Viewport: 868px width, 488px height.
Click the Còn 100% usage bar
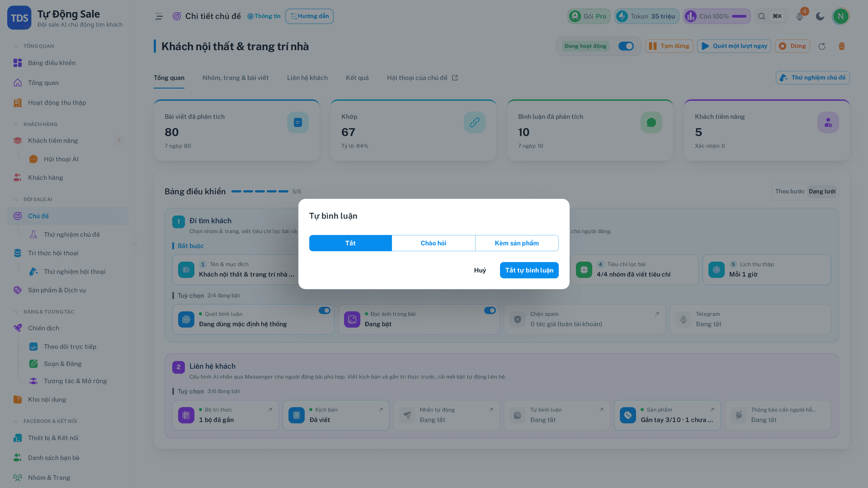717,16
